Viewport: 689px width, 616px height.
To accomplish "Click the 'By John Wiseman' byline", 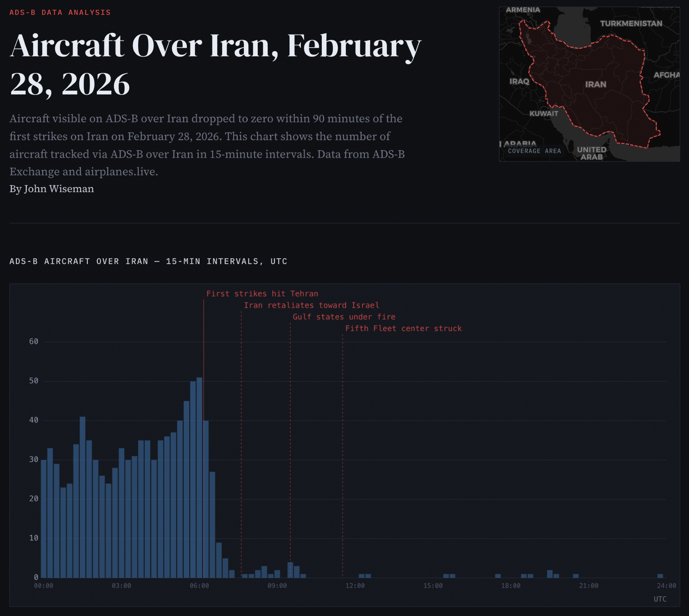I will tap(52, 189).
